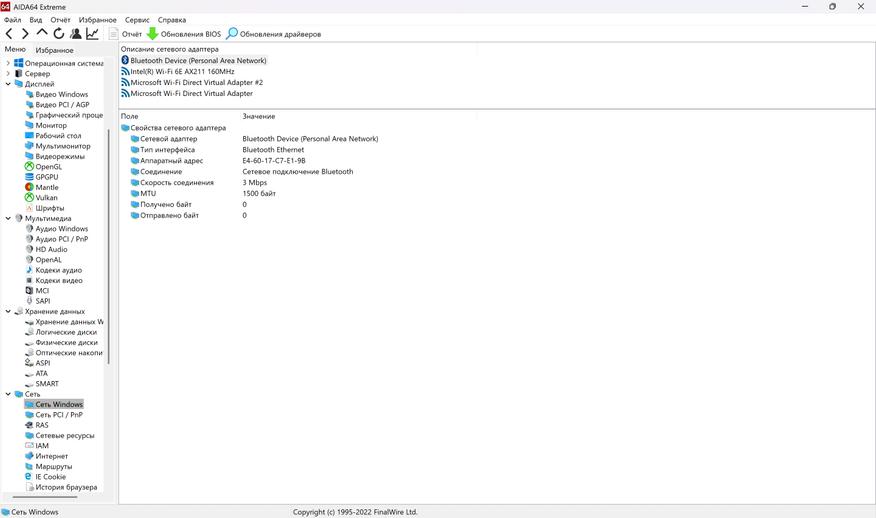
Task: Click the sidebar horizontal scrollbar
Action: [45, 497]
